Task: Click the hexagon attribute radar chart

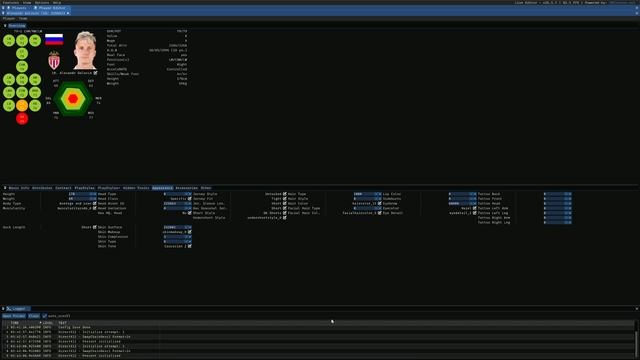Action: pos(73,98)
